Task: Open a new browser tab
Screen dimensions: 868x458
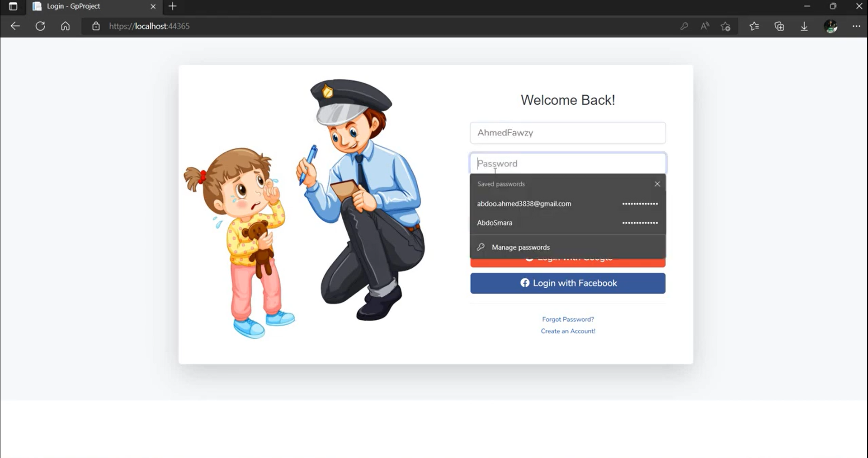Action: (x=173, y=6)
